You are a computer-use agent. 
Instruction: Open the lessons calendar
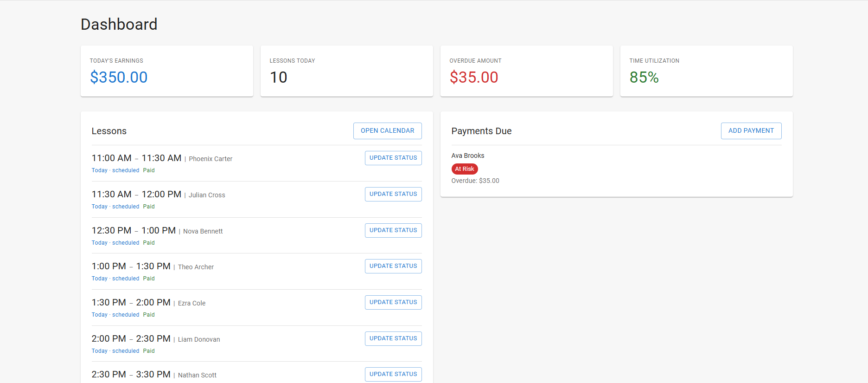(387, 131)
